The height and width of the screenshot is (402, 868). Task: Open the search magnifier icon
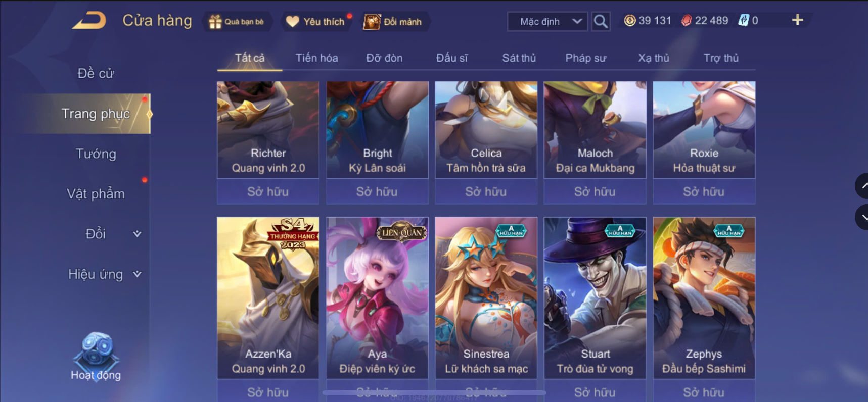(601, 21)
